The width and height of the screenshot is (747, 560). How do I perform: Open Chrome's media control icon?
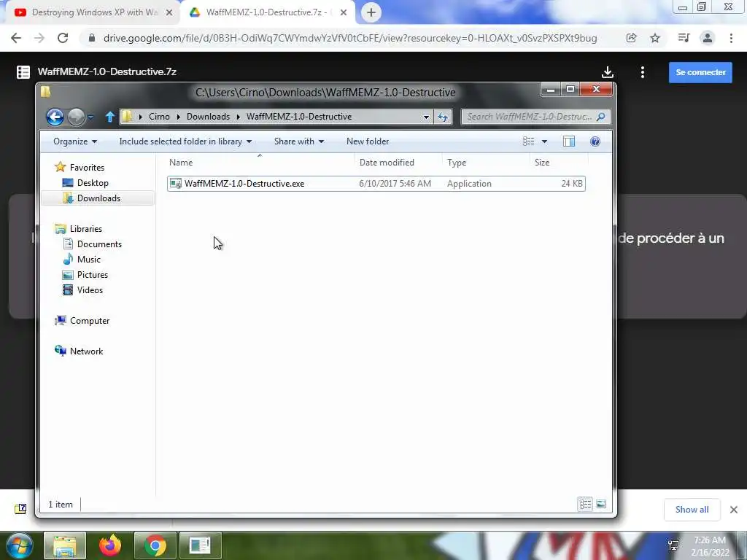(x=684, y=38)
